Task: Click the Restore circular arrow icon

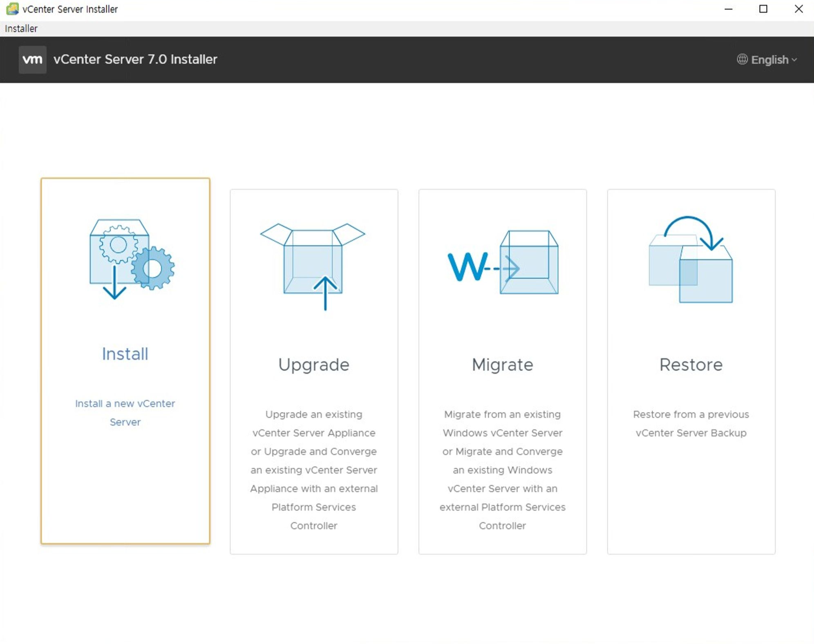Action: [x=691, y=260]
